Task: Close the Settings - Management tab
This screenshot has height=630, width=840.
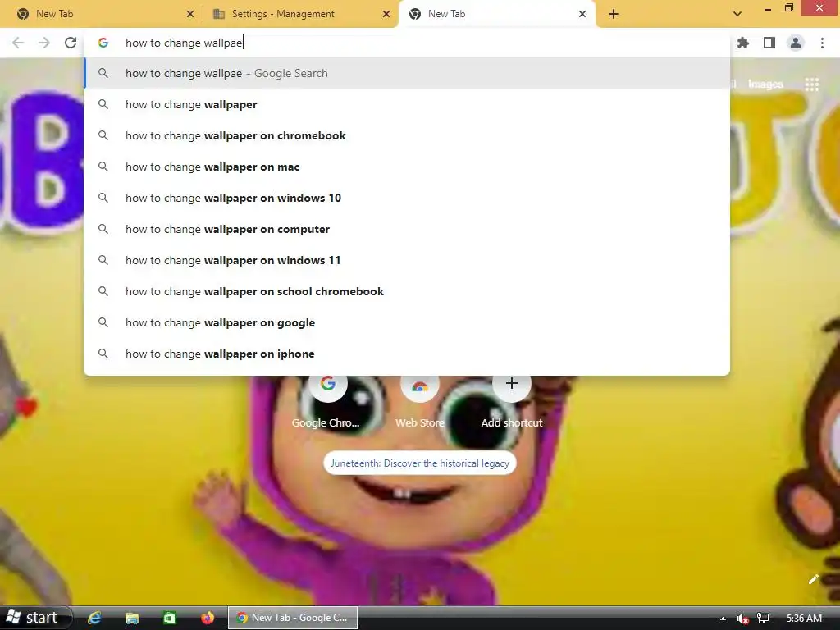Action: [386, 14]
